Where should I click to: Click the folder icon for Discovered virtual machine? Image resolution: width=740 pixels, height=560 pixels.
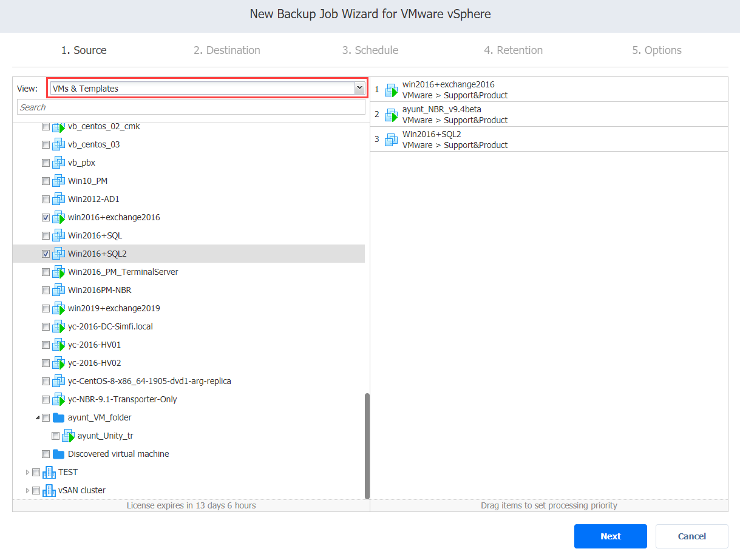[x=59, y=454]
